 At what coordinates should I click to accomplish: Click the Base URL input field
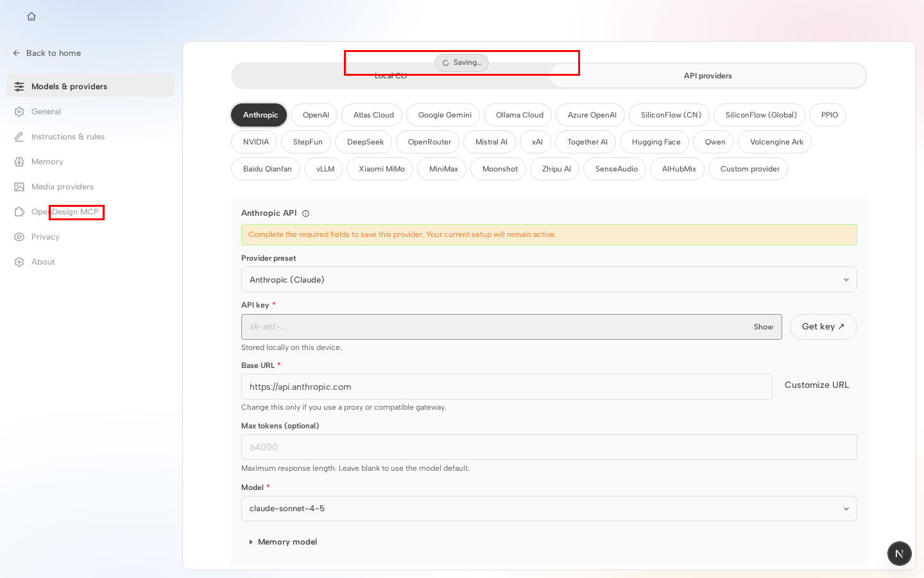(507, 387)
